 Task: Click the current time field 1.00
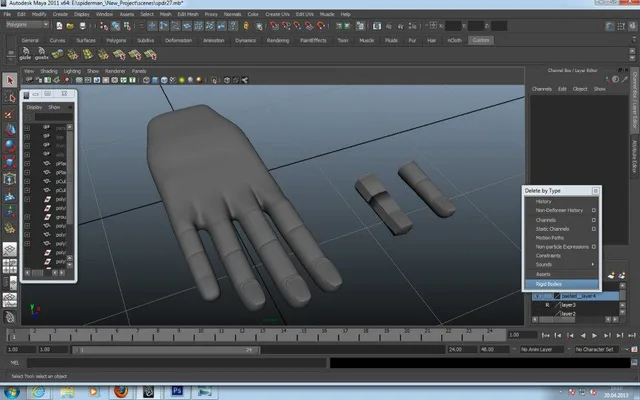tap(522, 335)
